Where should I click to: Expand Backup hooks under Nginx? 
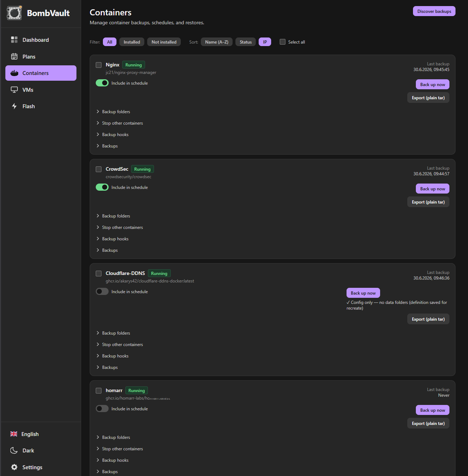(x=113, y=135)
